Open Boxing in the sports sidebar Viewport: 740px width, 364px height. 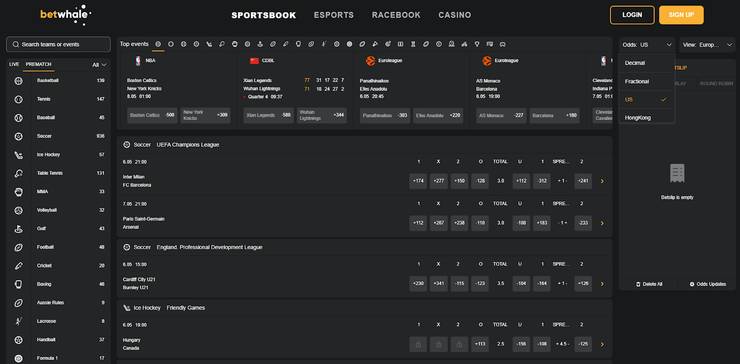click(x=59, y=284)
